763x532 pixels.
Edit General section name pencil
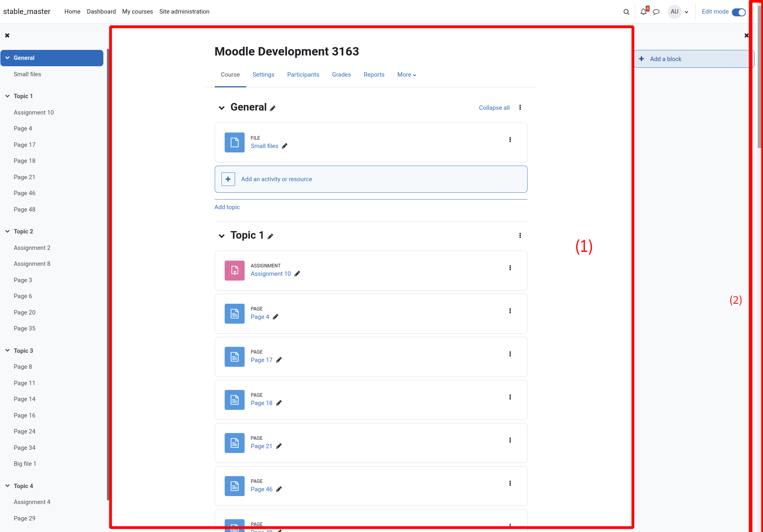click(x=273, y=108)
